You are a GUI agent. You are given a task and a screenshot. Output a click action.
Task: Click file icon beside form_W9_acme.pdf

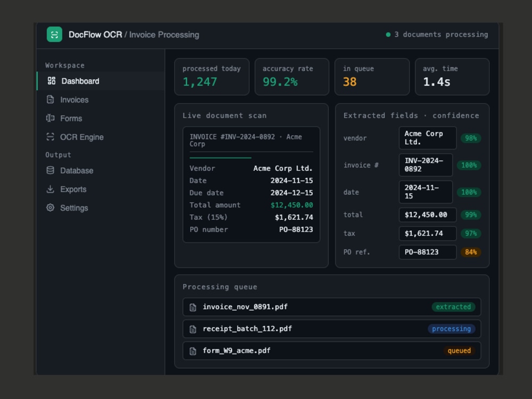[x=193, y=351]
